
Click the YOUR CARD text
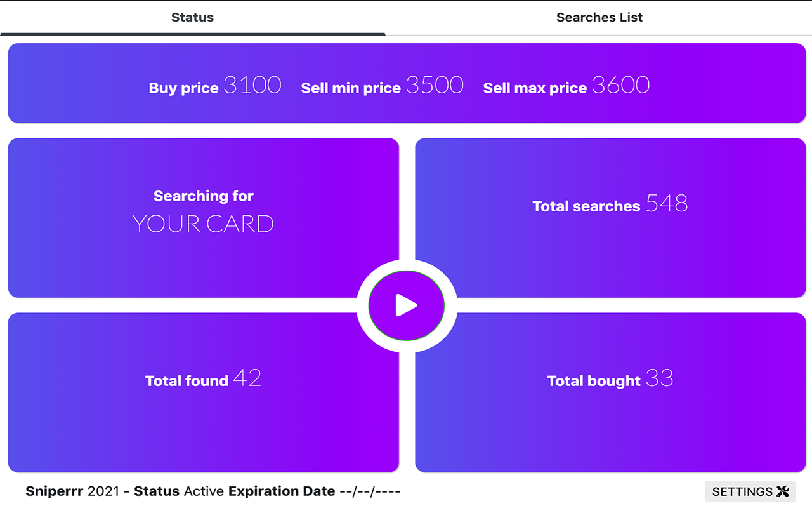(x=203, y=224)
